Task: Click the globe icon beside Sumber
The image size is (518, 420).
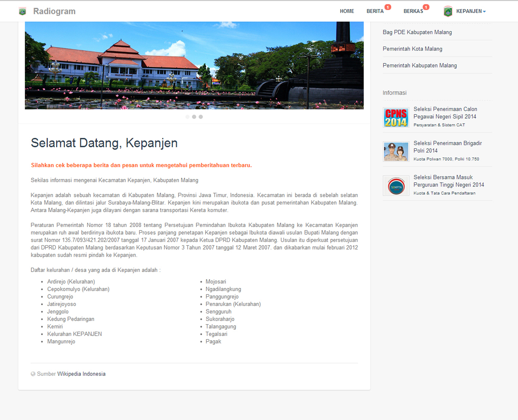Action: [33, 374]
